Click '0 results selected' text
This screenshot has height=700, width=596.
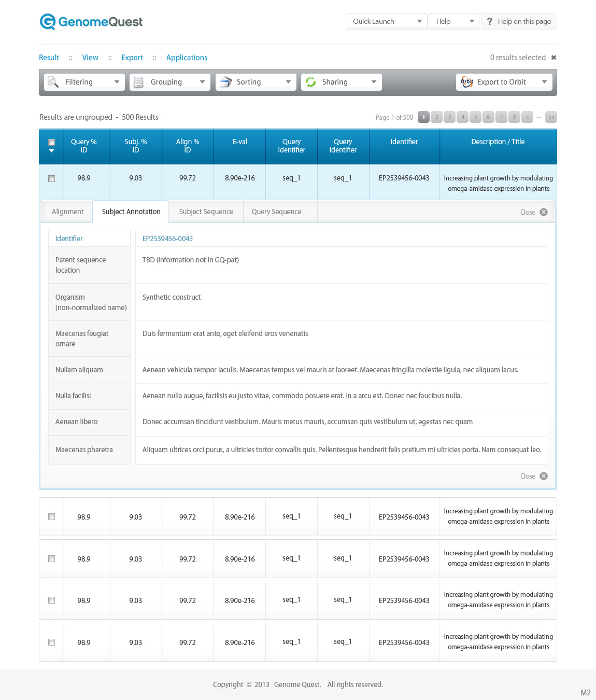click(518, 58)
